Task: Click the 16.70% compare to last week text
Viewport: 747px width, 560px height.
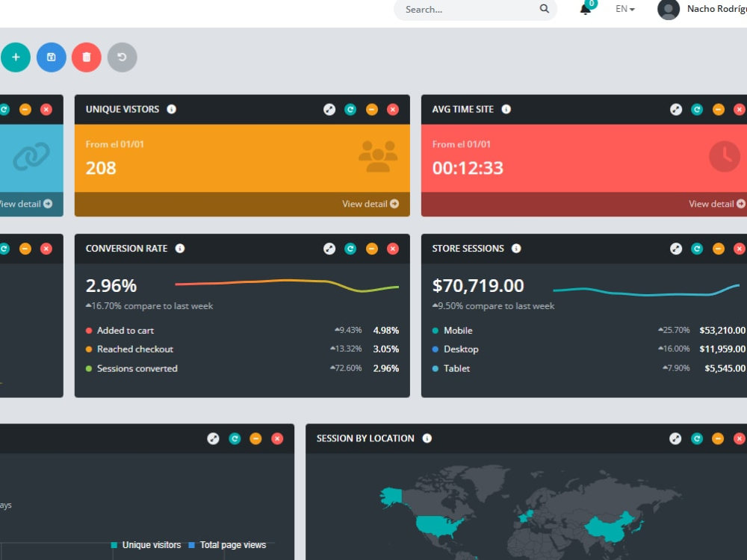Action: pos(149,305)
